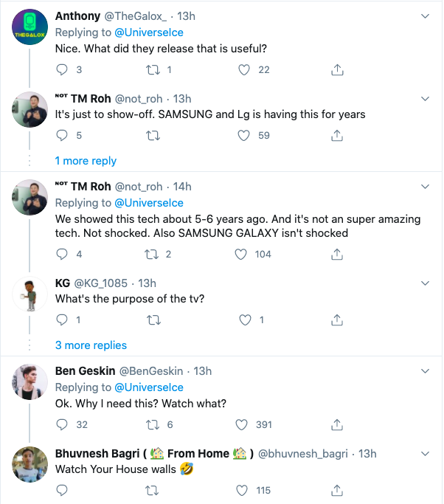
Task: Open chevron menu on Ben Geskin's tweet
Action: (425, 370)
